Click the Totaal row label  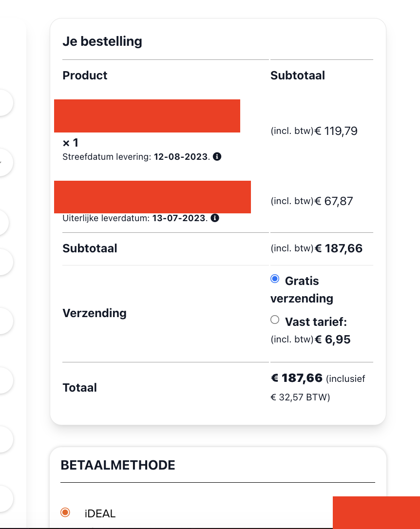(x=79, y=388)
